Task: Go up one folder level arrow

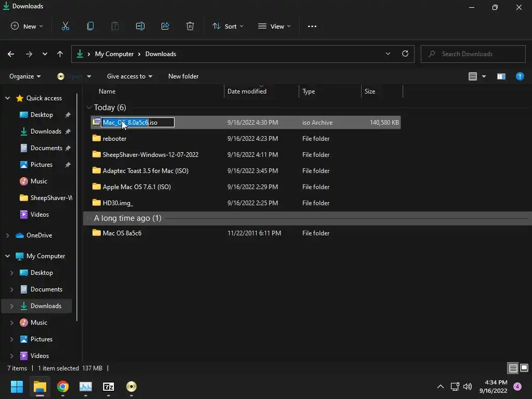Action: pyautogui.click(x=60, y=54)
